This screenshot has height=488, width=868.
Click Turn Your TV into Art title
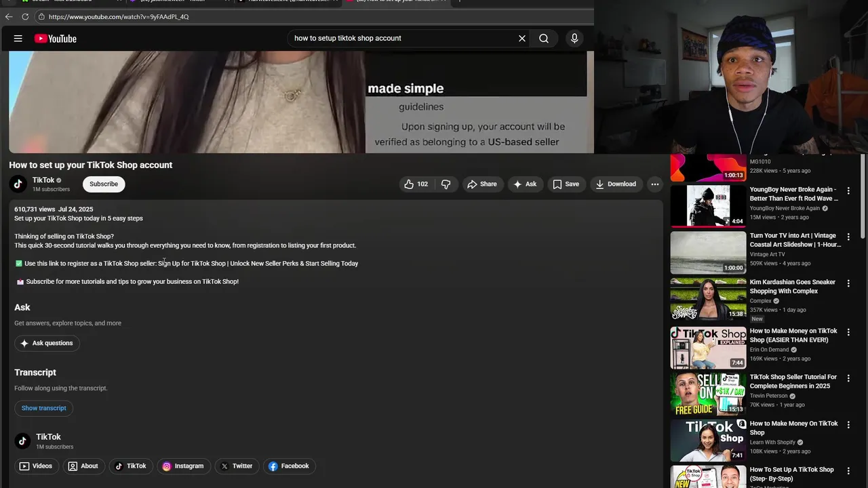pyautogui.click(x=795, y=240)
